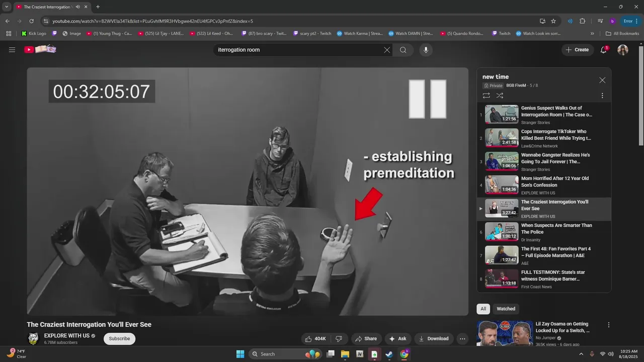The height and width of the screenshot is (362, 644).
Task: Start voice search with microphone
Action: pyautogui.click(x=426, y=50)
